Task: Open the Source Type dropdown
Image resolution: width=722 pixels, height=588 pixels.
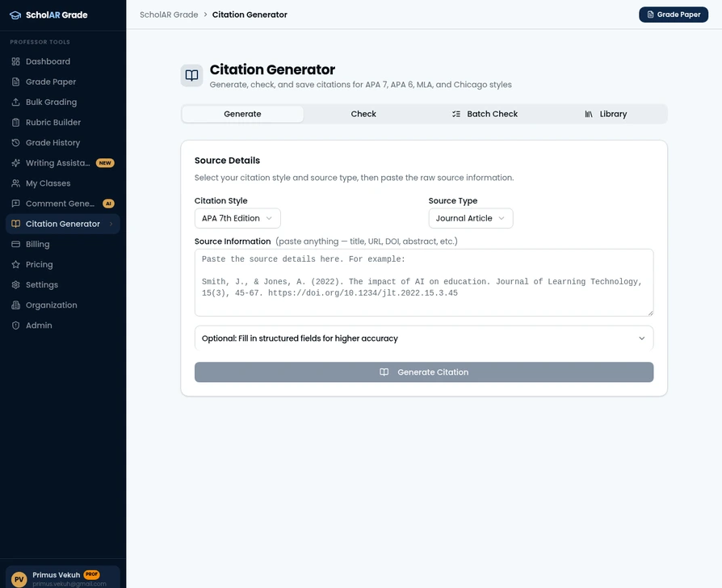Action: click(471, 218)
